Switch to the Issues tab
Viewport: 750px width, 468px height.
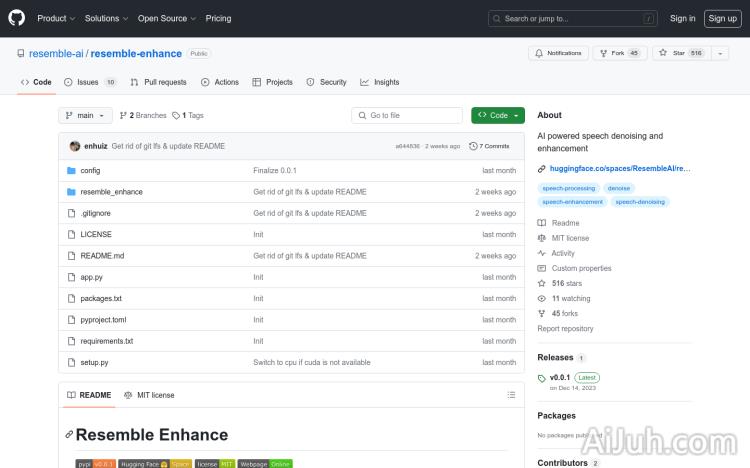pos(90,82)
